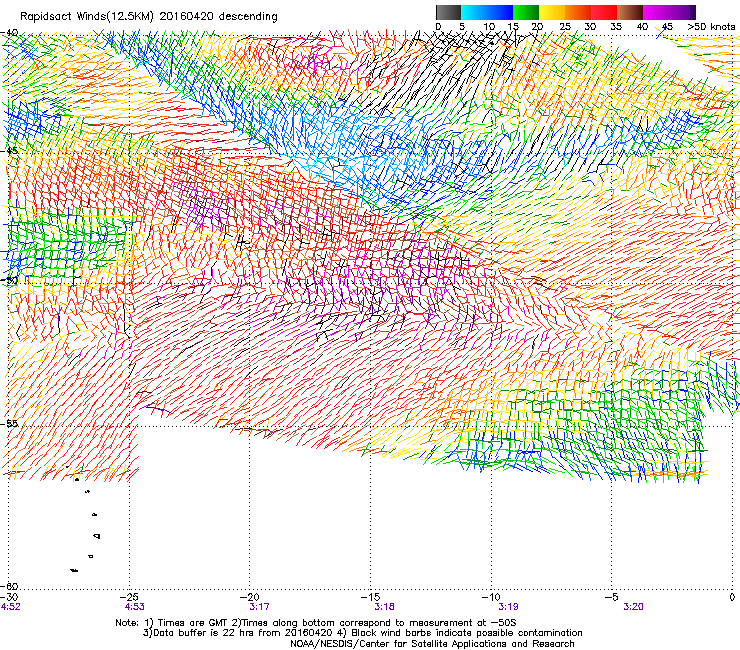Viewport: 740px width, 650px height.
Task: Click the '-60' latitude axis label
Action: (9, 586)
